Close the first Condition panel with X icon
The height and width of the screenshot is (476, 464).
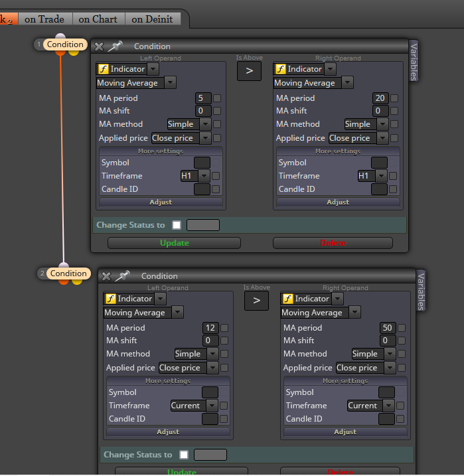click(x=99, y=46)
